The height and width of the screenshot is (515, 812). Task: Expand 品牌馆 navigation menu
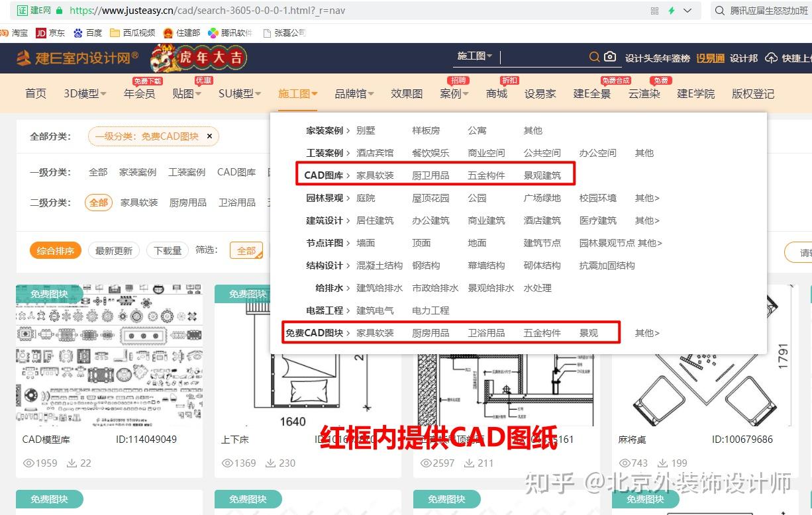point(354,94)
